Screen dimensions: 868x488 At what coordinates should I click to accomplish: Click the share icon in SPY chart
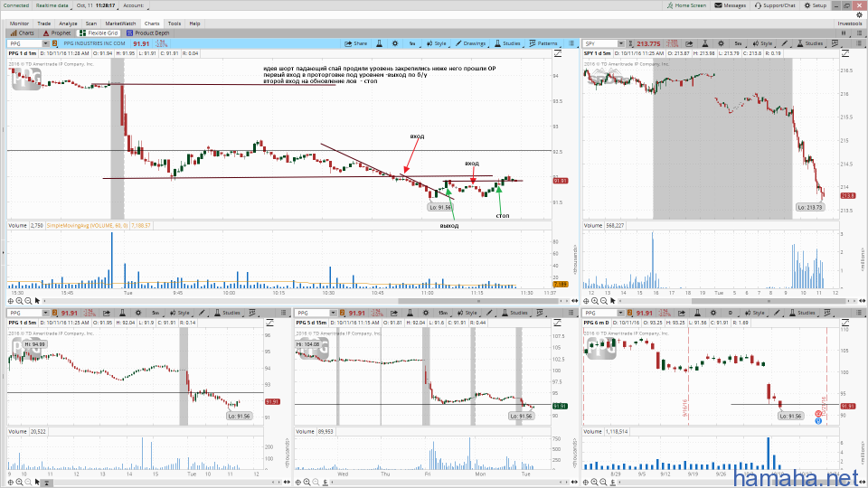pyautogui.click(x=689, y=43)
